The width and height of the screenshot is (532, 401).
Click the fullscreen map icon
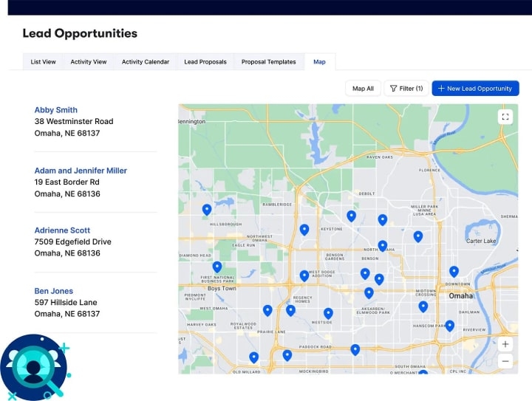(x=505, y=117)
